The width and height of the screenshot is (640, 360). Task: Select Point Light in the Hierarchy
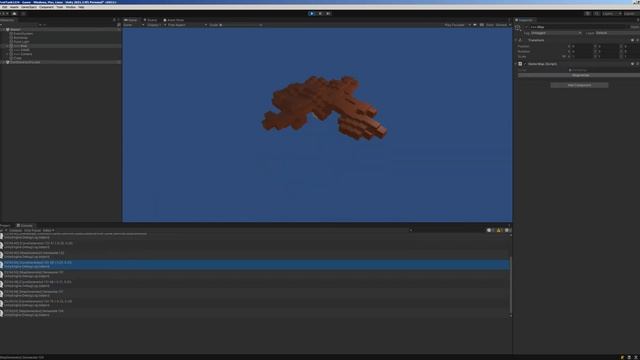(21, 42)
